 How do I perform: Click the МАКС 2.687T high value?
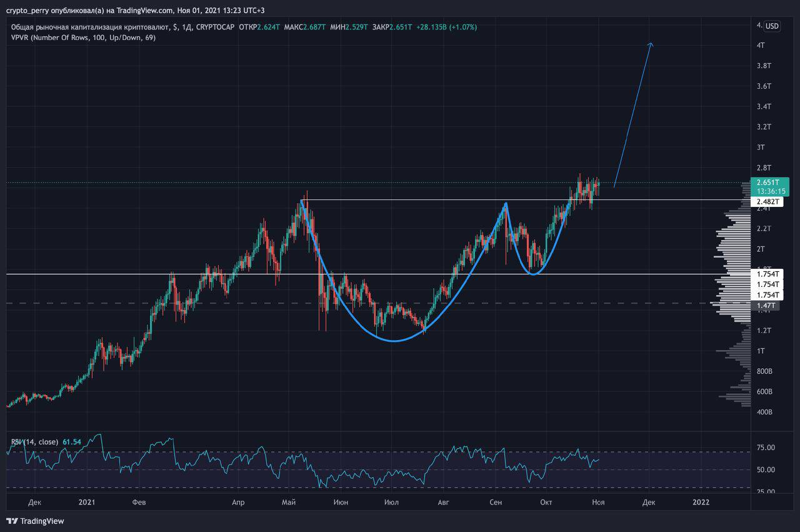pyautogui.click(x=304, y=27)
